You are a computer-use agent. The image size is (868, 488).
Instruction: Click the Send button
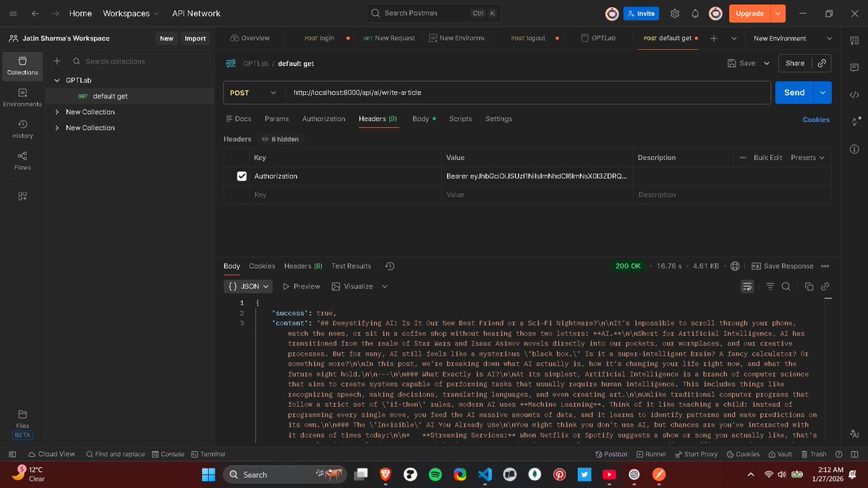[794, 93]
